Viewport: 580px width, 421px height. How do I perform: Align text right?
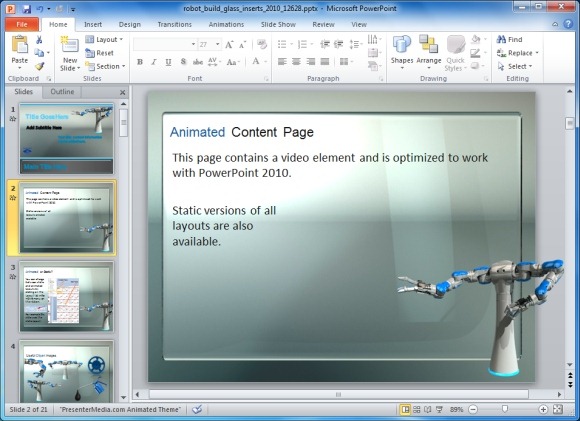[310, 61]
